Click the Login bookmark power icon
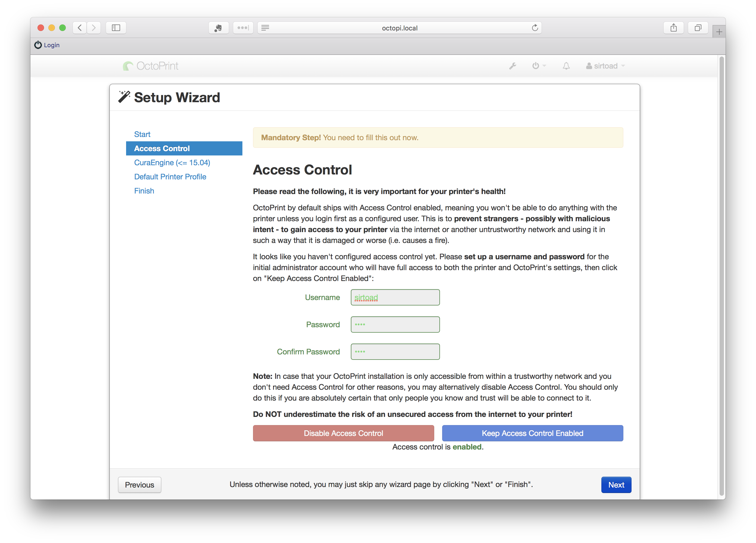 pos(38,45)
